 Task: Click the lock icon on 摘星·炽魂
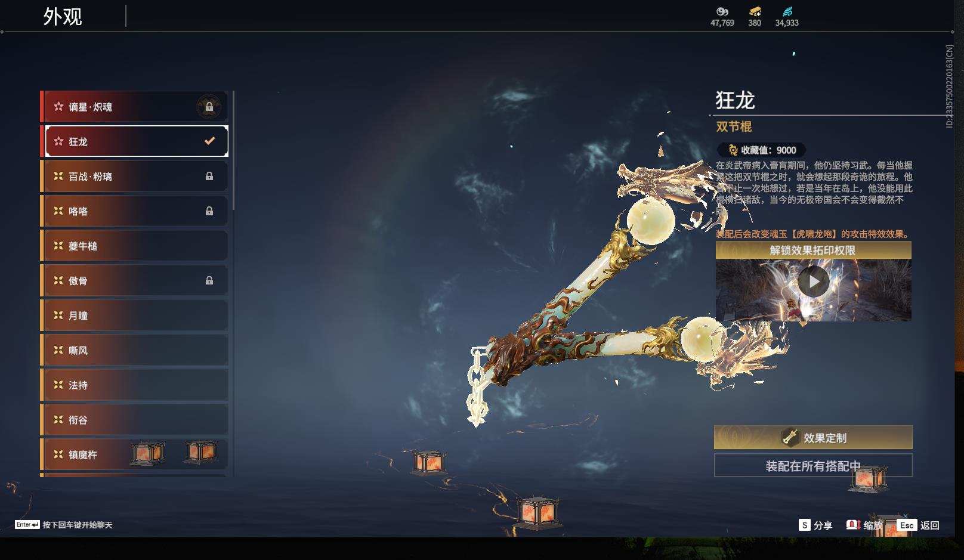(x=209, y=107)
